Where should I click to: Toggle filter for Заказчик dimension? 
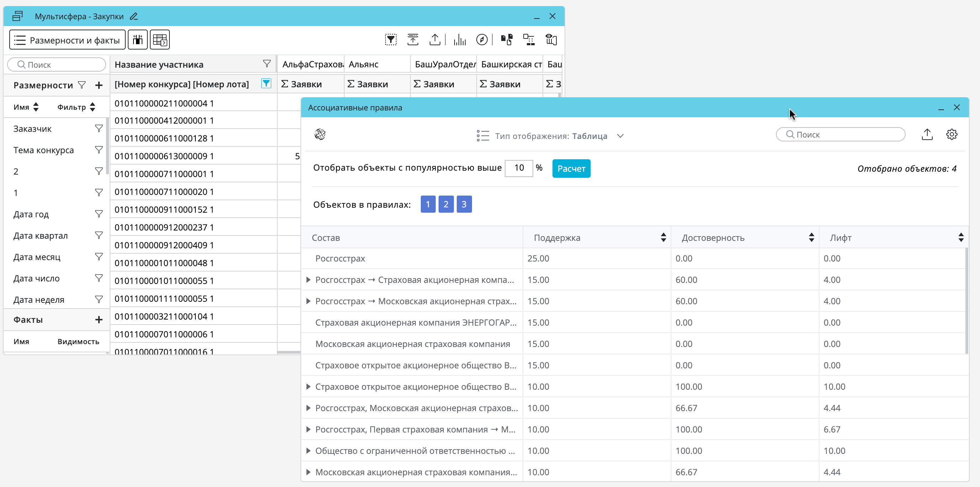[x=99, y=129]
